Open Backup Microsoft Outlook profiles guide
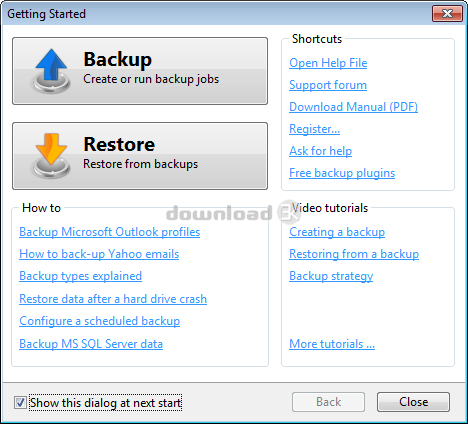The image size is (468, 424). (110, 232)
